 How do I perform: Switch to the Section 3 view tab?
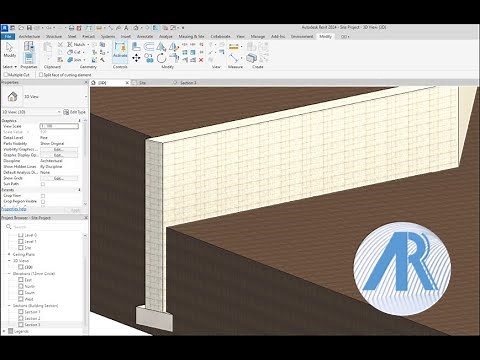point(188,83)
